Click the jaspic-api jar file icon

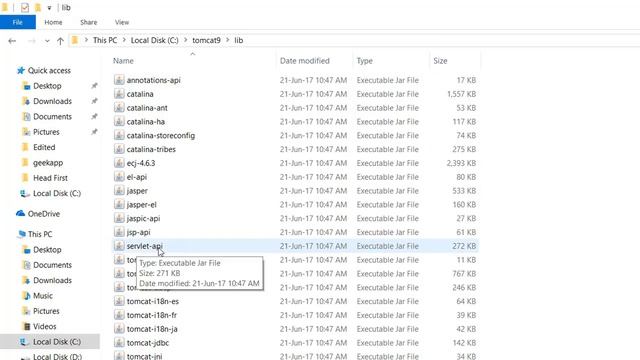click(119, 218)
